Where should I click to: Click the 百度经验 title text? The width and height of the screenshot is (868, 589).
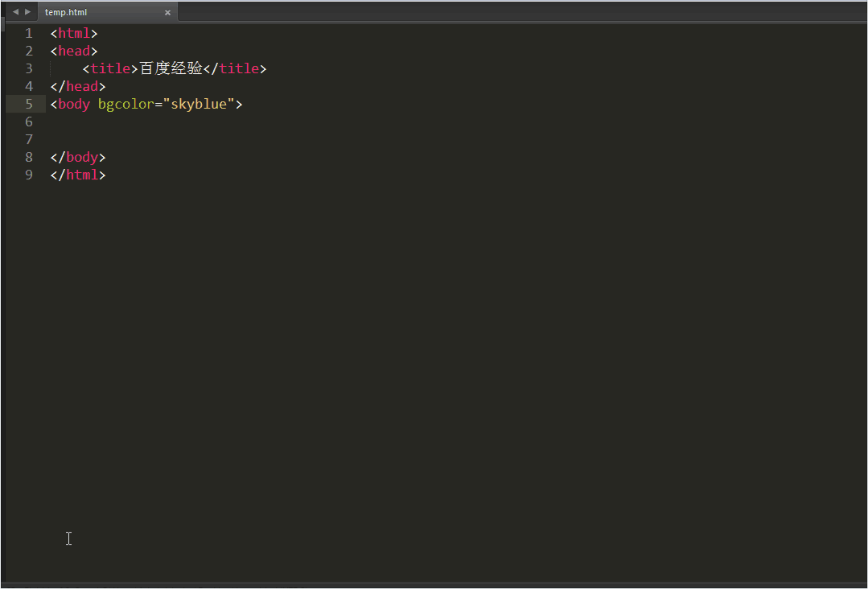click(x=171, y=68)
